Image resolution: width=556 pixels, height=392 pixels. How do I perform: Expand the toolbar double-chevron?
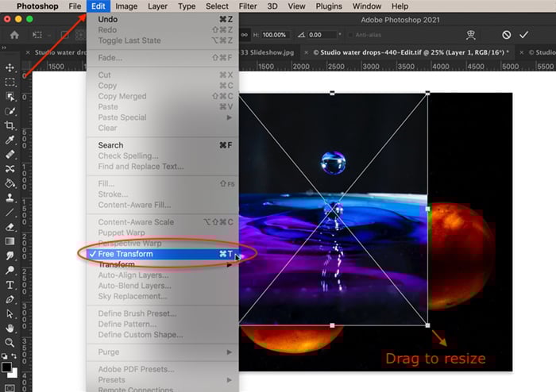4,48
